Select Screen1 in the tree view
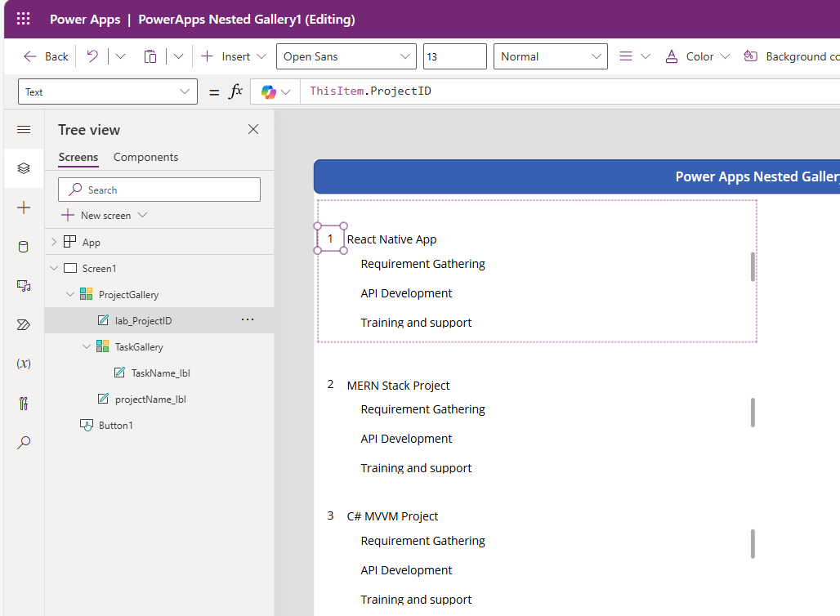 tap(99, 268)
